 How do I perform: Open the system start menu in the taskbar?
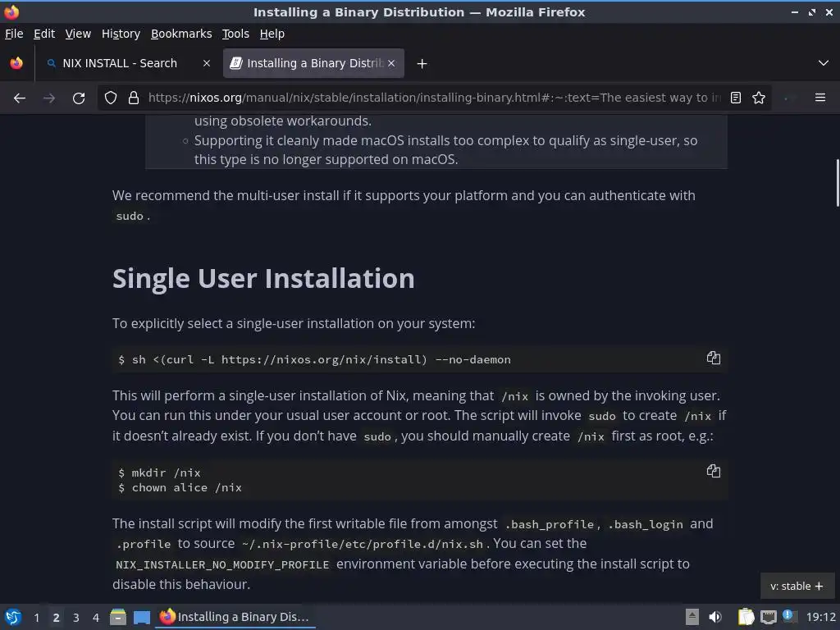coord(13,617)
